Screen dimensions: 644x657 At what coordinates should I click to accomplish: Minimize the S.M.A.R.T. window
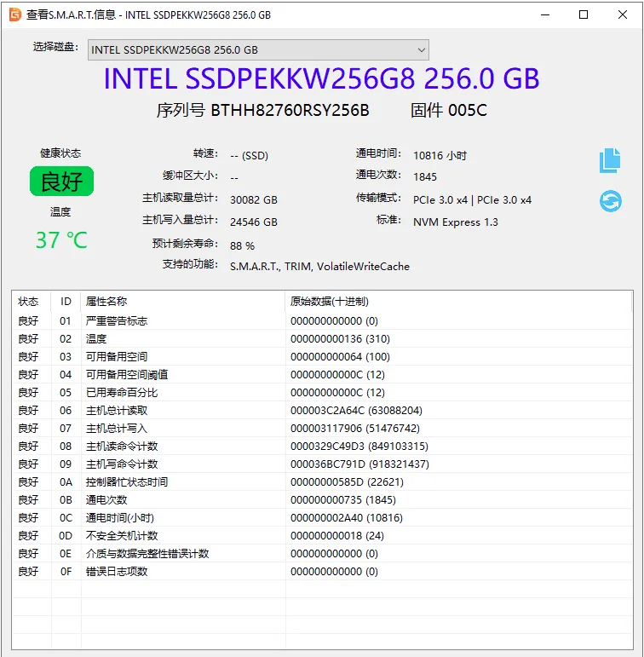545,14
